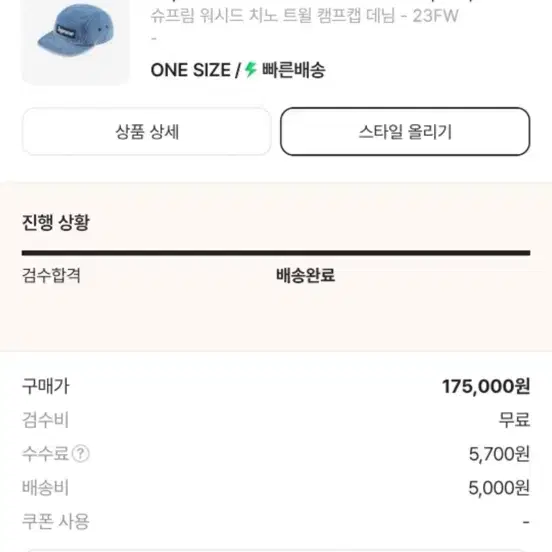Tap the green lightning bolt fast-delivery icon
Viewport: 552px width, 552px height.
tap(251, 69)
